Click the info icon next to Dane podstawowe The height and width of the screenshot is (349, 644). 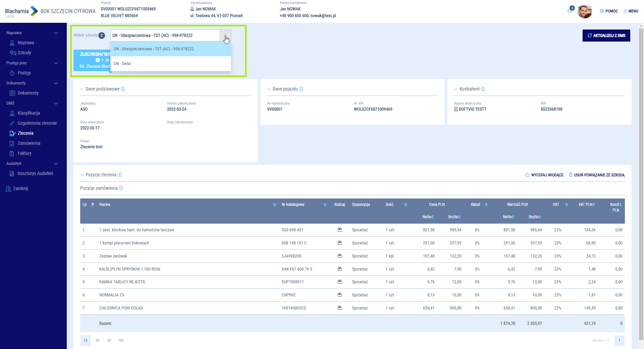coord(123,89)
